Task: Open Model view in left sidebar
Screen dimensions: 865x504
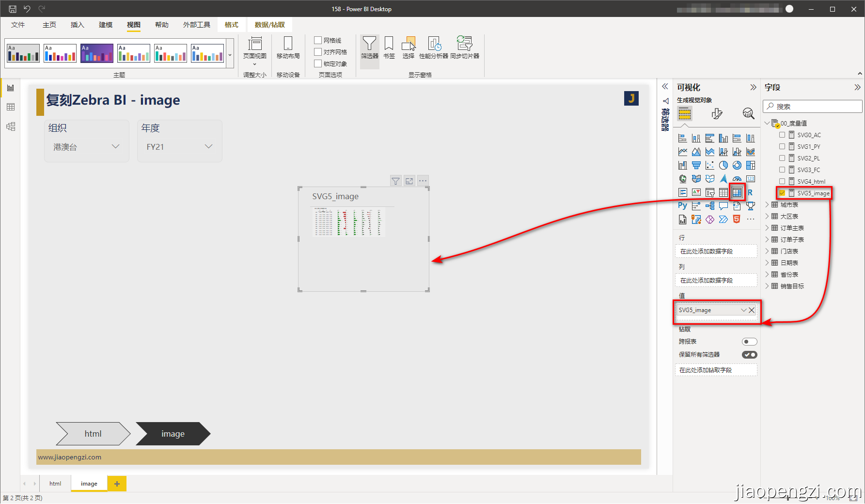Action: pos(11,126)
